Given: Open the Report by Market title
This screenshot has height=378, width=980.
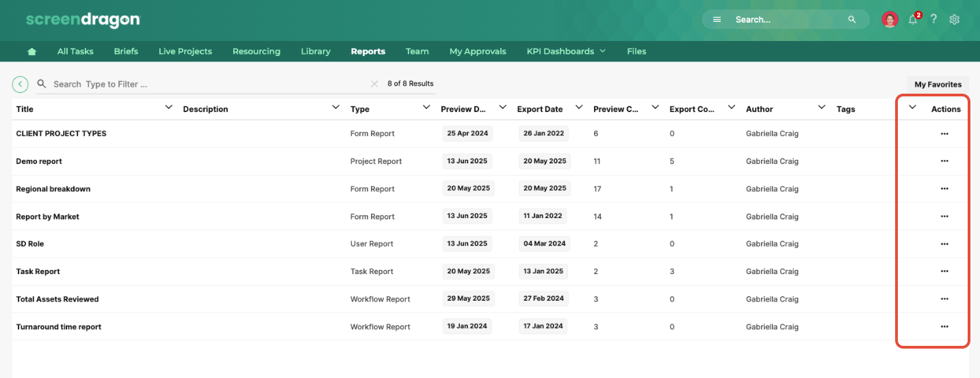Looking at the screenshot, I should (x=48, y=217).
